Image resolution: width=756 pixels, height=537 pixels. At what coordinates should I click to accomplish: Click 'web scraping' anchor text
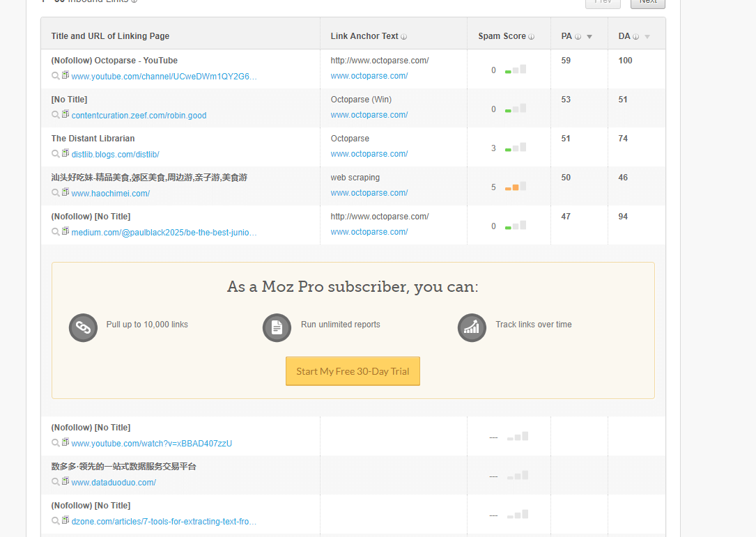(x=355, y=178)
